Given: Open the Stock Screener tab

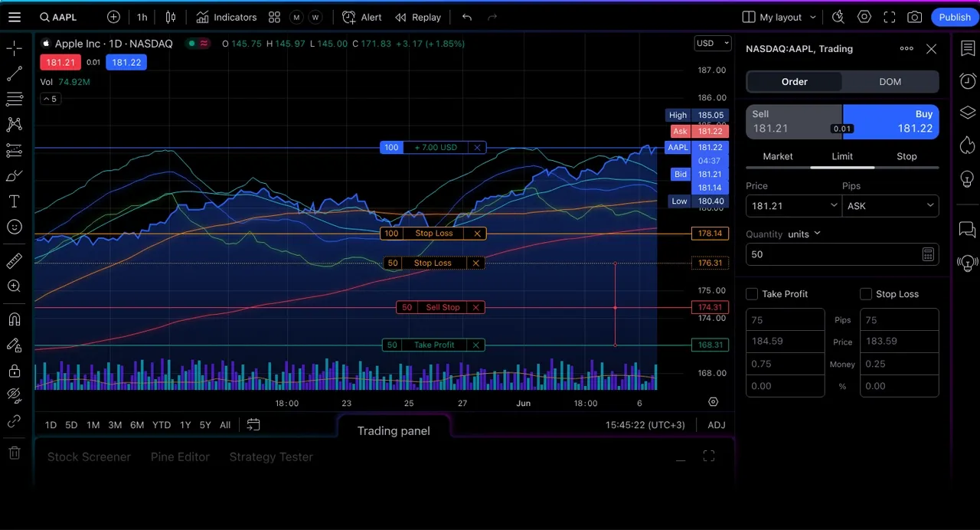Looking at the screenshot, I should point(89,456).
